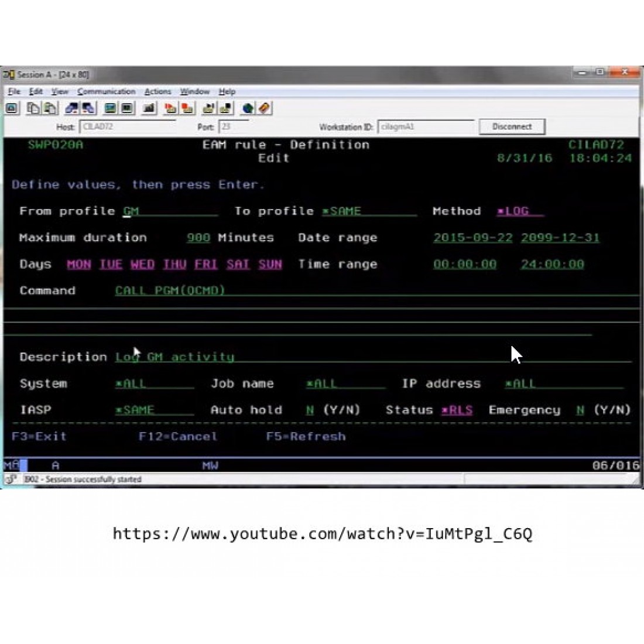Open Color Mapping from the dark monitor icon
Viewport: 644px width, 644px height.
(x=127, y=108)
